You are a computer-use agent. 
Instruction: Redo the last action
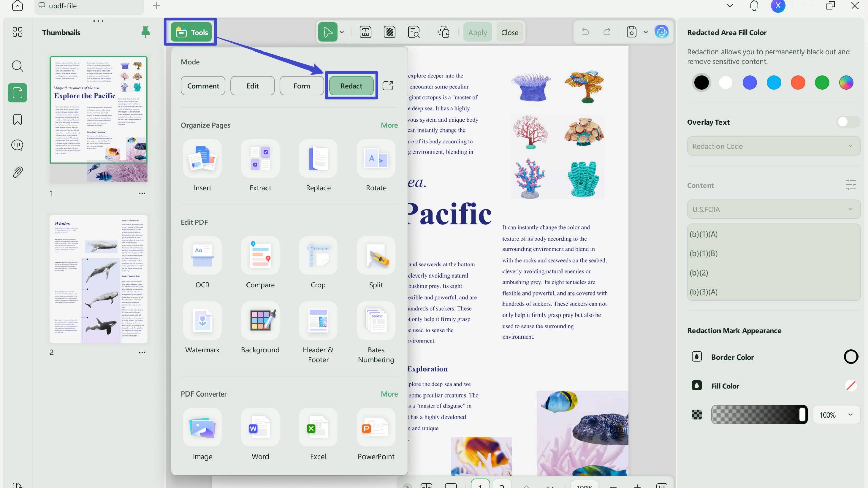[x=607, y=32]
